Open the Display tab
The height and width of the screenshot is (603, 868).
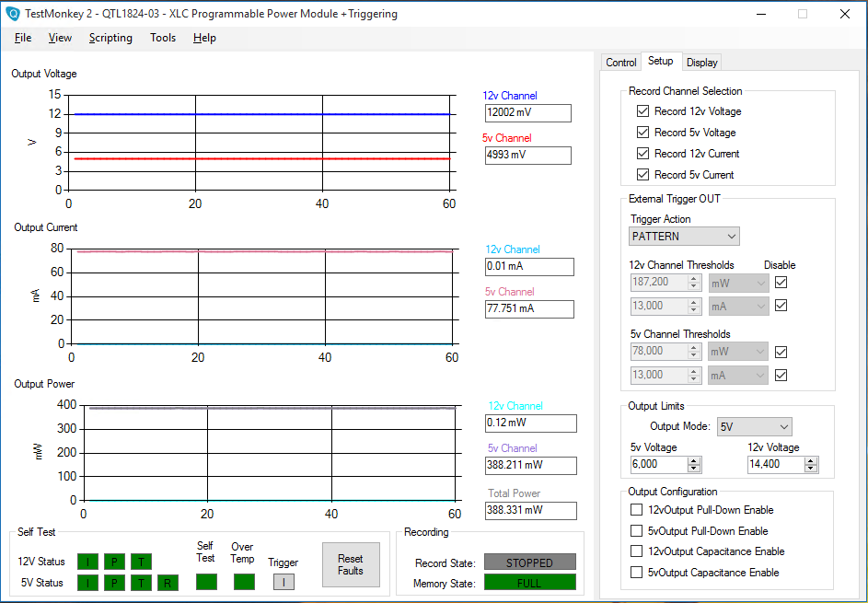tap(701, 63)
